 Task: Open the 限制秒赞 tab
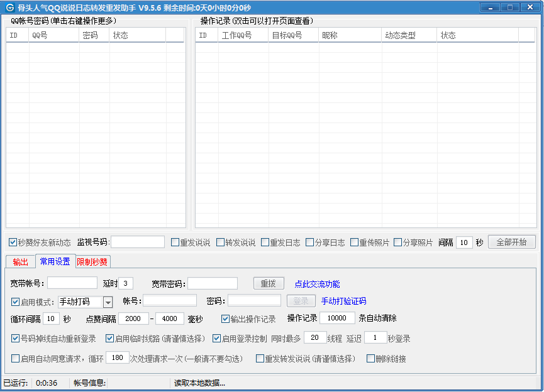(x=92, y=262)
